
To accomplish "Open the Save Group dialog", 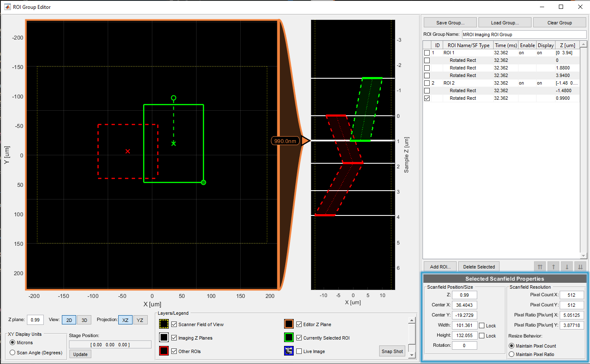I will [x=450, y=22].
